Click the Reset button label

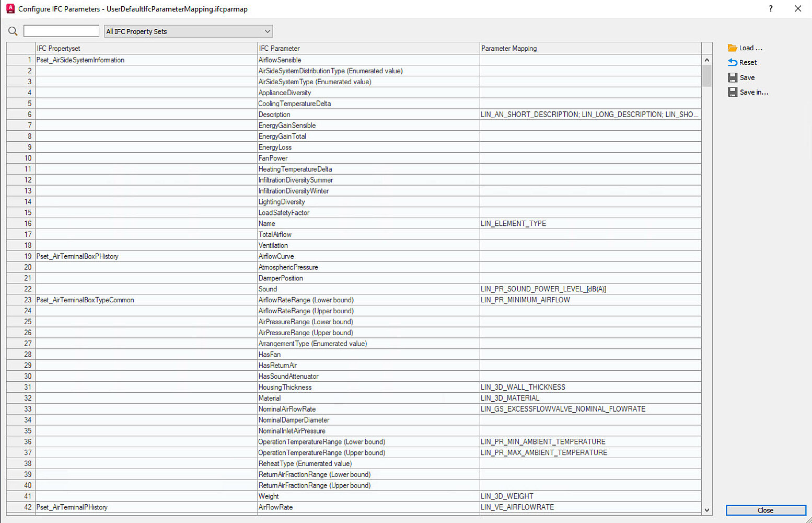(748, 63)
